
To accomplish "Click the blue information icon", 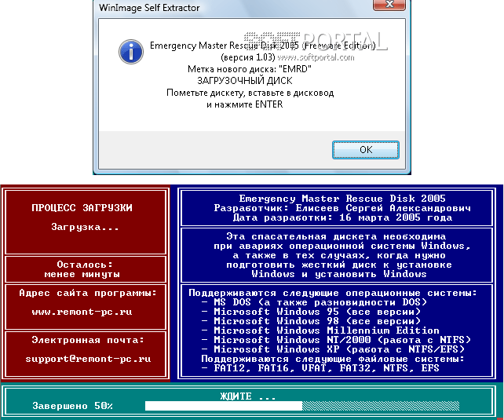I will click(131, 52).
